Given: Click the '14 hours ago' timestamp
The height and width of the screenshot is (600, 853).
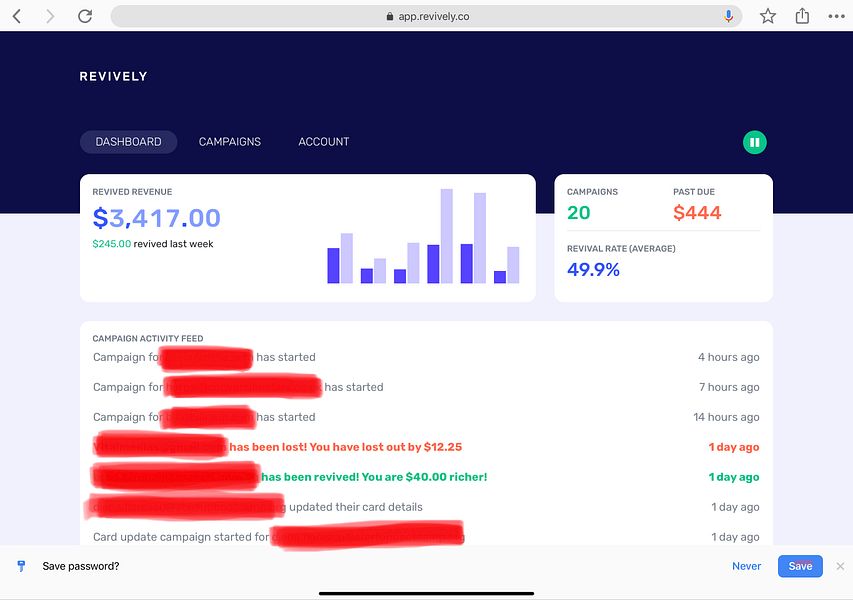Looking at the screenshot, I should pos(726,417).
